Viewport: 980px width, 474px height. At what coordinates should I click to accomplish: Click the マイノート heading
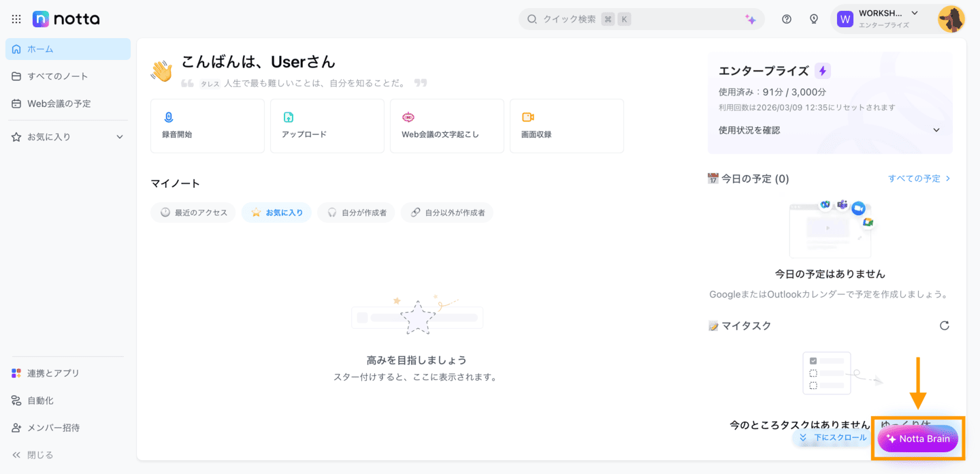coord(176,183)
